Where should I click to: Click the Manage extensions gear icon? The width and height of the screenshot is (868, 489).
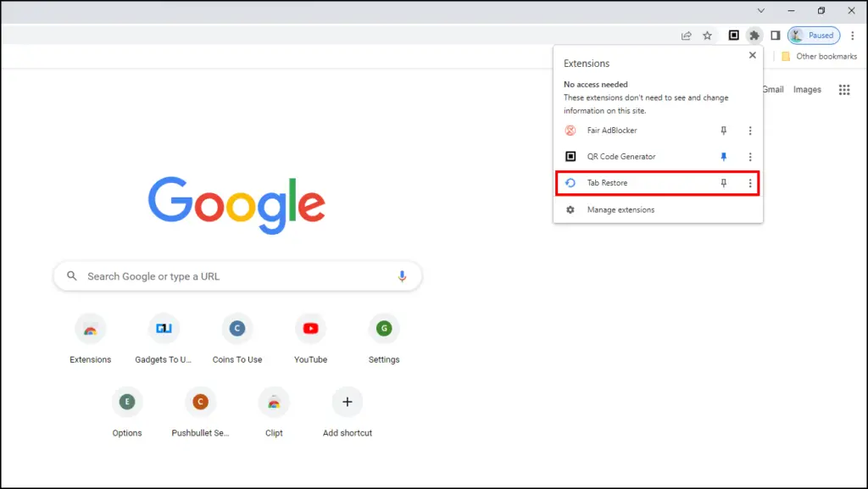point(570,209)
